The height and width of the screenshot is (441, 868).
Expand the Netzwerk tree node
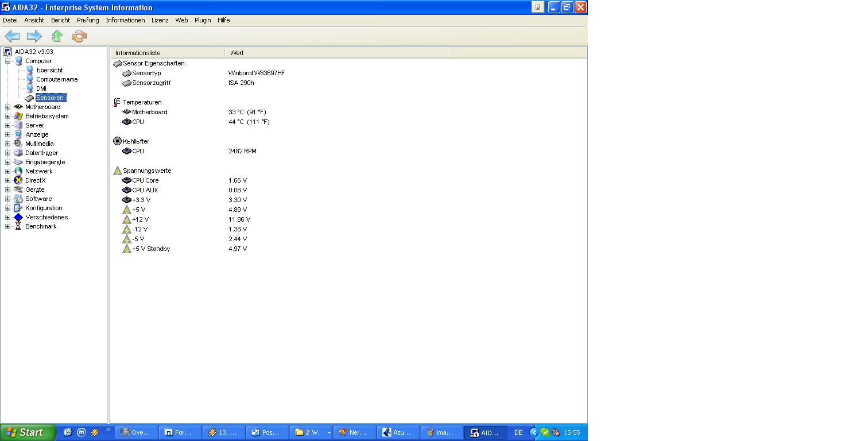[x=8, y=171]
